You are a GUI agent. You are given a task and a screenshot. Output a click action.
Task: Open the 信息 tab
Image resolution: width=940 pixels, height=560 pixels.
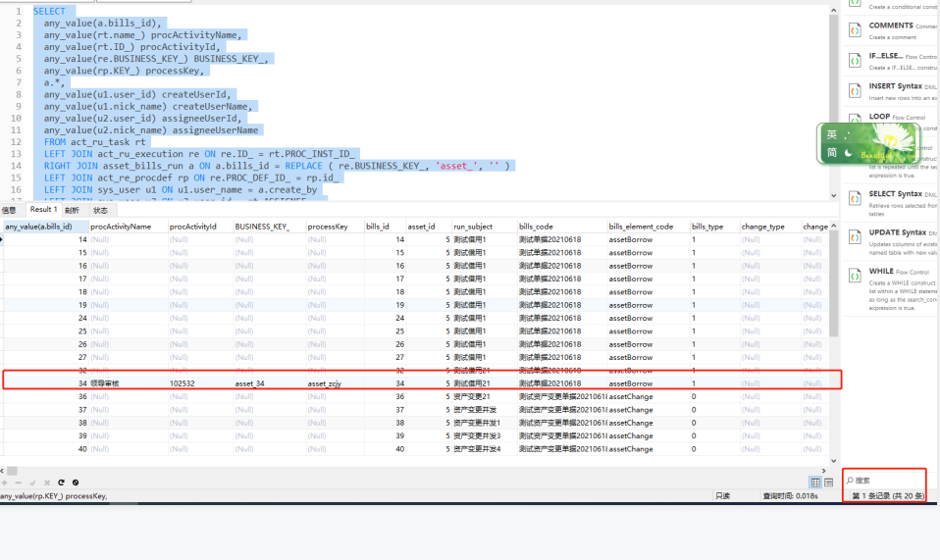pyautogui.click(x=9, y=210)
